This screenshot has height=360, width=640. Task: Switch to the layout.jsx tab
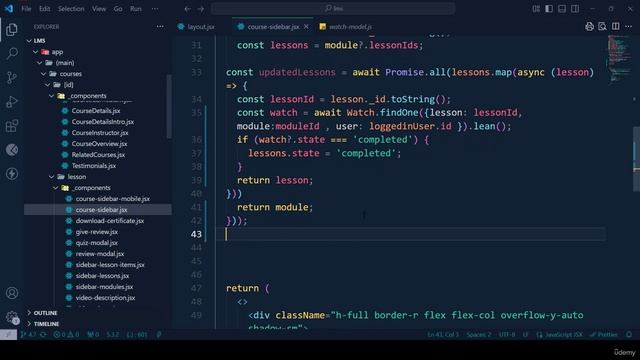[x=196, y=27]
